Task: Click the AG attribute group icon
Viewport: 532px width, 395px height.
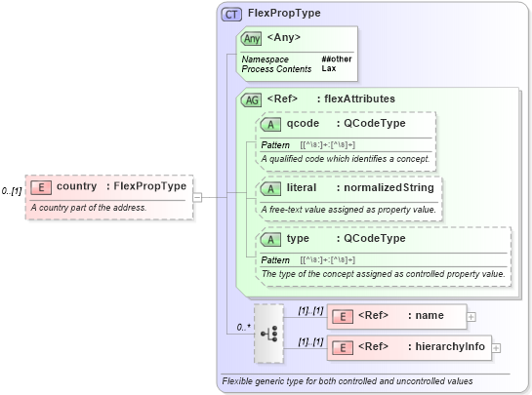Action: click(x=252, y=100)
